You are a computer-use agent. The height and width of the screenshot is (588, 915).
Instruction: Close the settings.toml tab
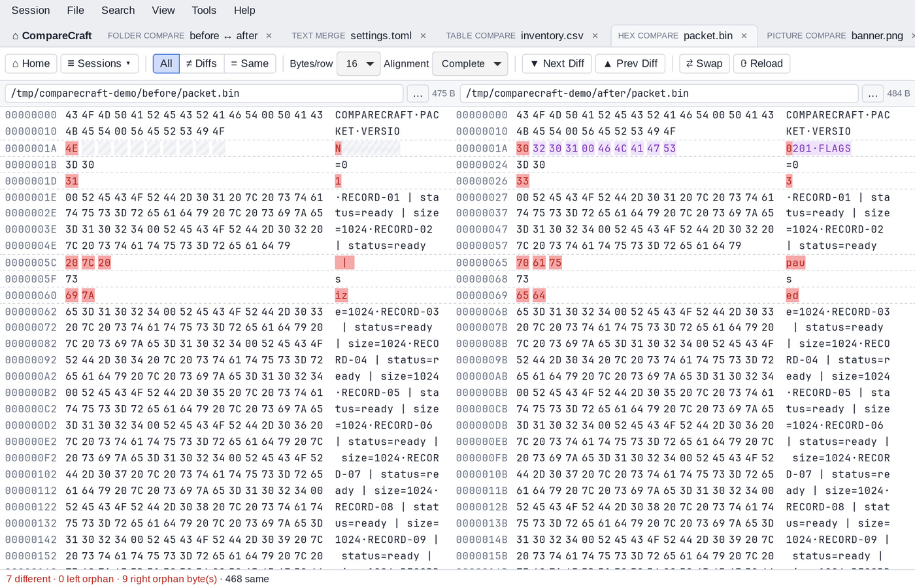pos(423,36)
